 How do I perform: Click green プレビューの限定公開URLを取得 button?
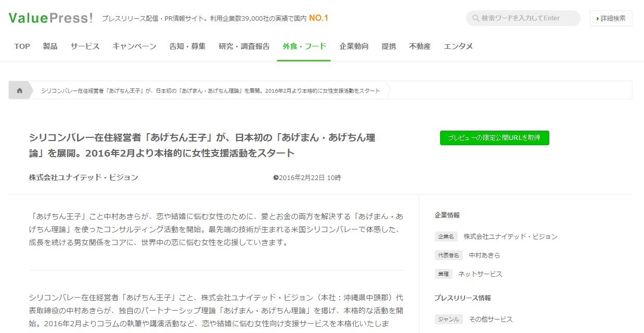494,138
